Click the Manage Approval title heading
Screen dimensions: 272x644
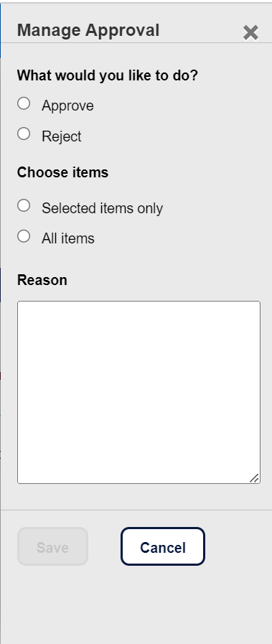88,30
